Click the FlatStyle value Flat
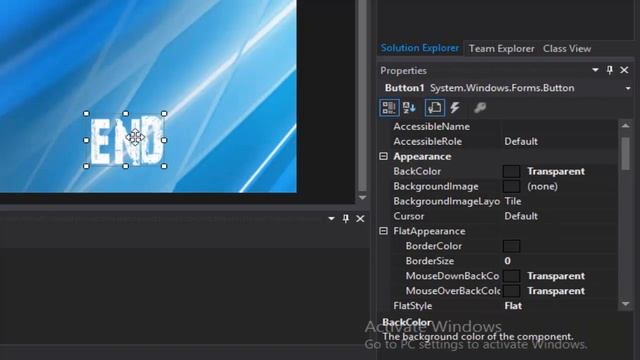640x360 pixels. click(x=513, y=306)
